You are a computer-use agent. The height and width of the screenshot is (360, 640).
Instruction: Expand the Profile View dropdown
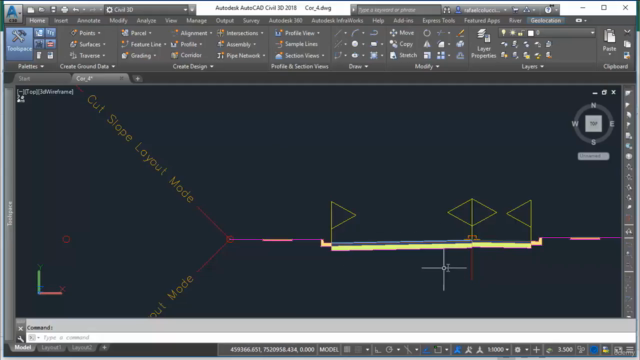tap(318, 33)
